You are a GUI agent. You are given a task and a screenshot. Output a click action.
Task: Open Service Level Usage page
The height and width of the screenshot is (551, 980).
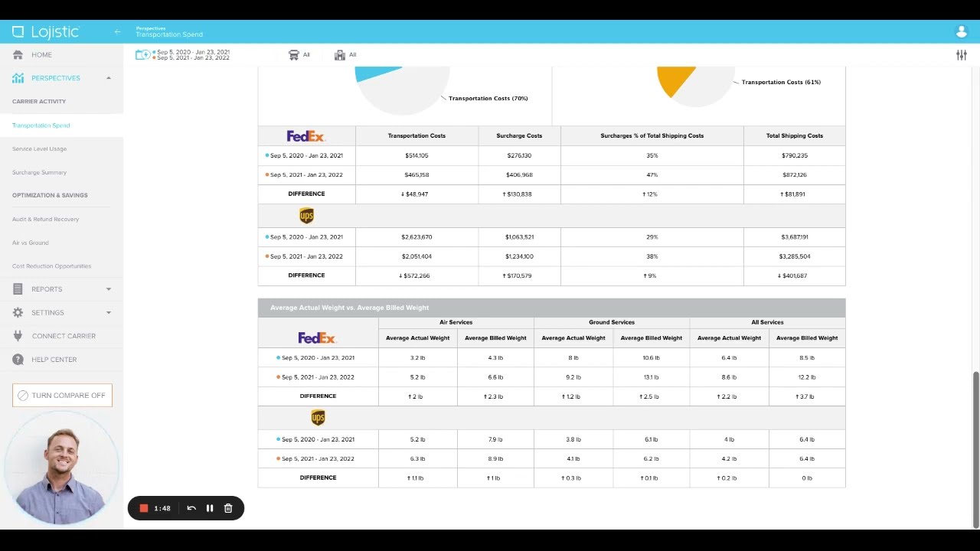39,148
